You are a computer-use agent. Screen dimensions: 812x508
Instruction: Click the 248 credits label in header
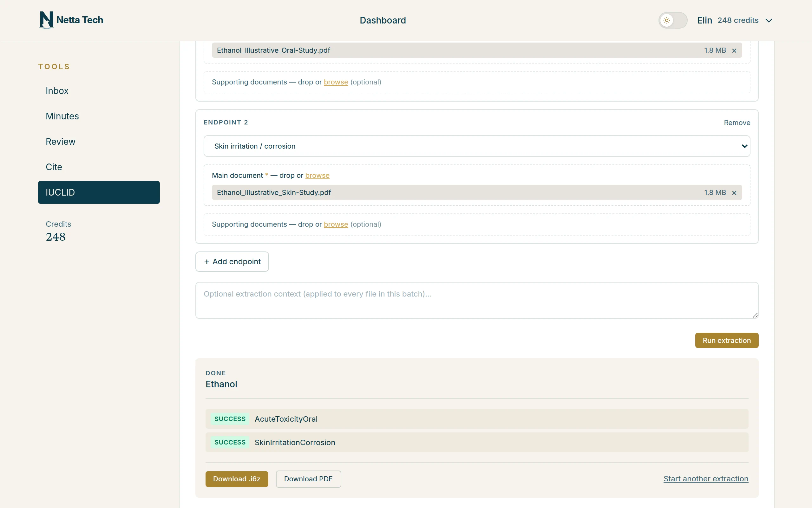[738, 21]
